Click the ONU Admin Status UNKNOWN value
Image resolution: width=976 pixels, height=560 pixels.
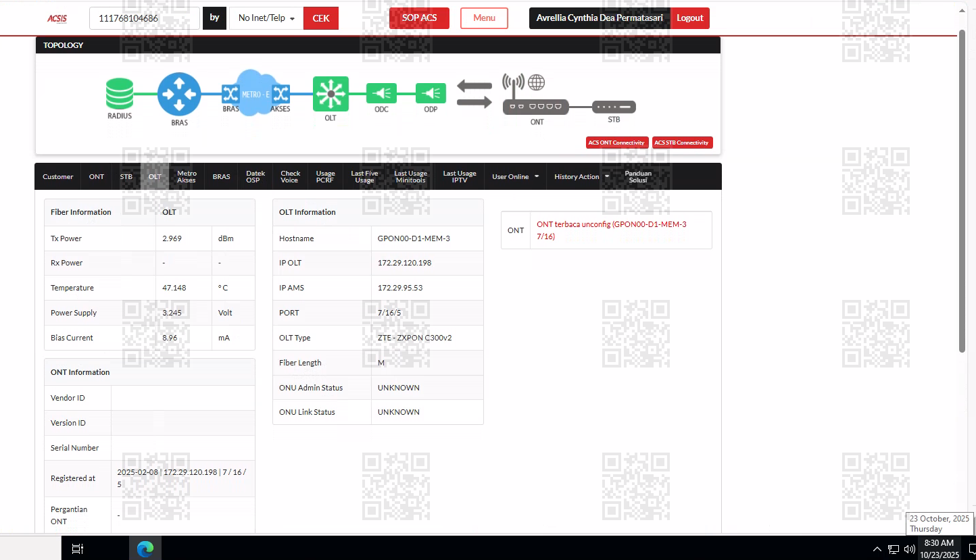(x=399, y=388)
